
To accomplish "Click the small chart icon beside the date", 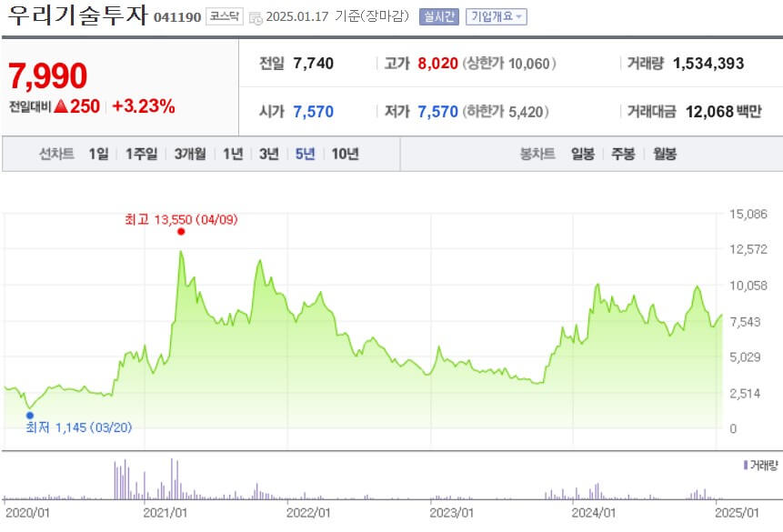I will 256,15.
